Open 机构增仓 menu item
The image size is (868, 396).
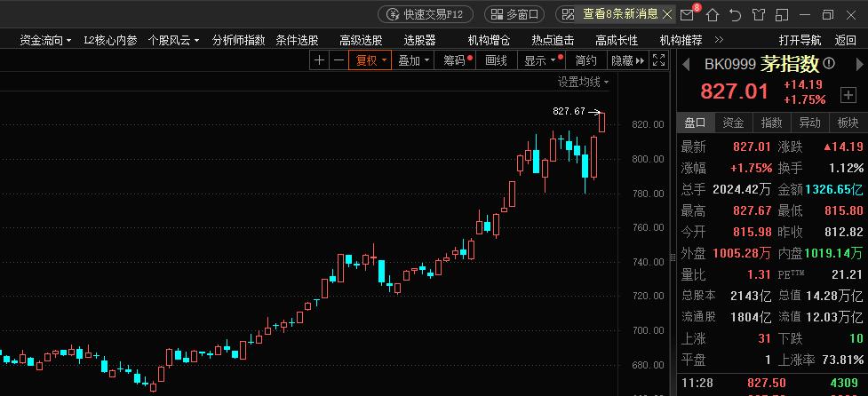pos(489,40)
